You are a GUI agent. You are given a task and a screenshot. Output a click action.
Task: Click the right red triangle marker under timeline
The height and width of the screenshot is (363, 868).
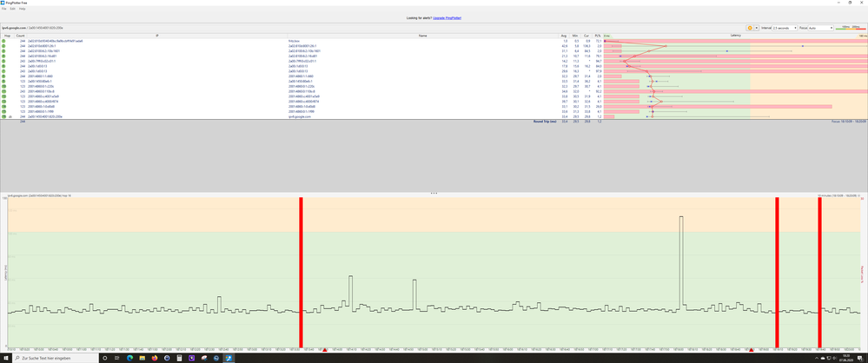point(752,350)
